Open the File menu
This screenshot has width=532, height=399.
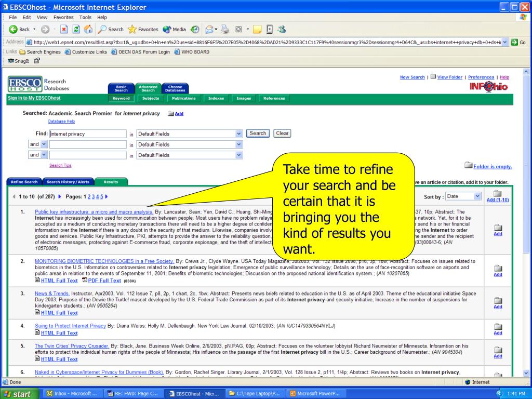click(13, 17)
